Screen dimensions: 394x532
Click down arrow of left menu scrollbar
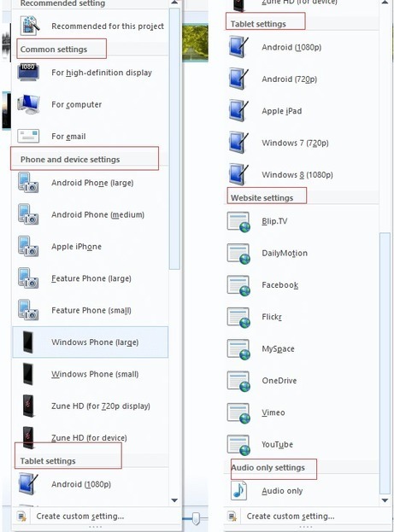point(174,500)
